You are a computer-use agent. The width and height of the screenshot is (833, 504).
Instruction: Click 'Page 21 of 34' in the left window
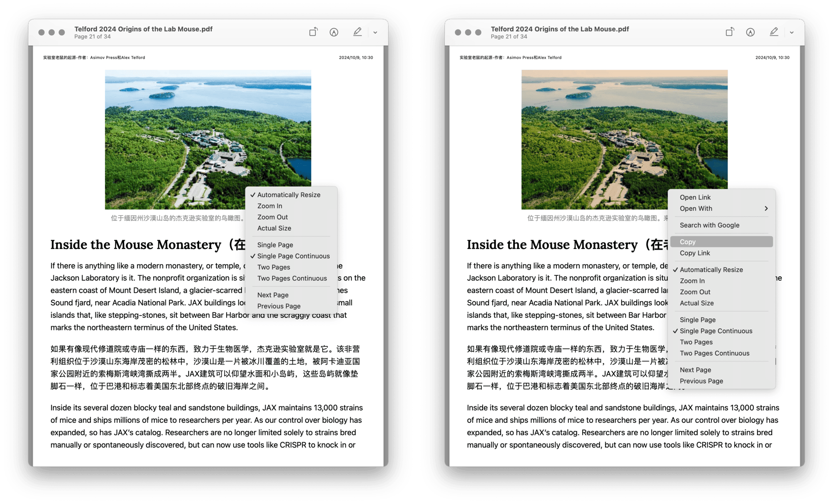[x=92, y=37]
